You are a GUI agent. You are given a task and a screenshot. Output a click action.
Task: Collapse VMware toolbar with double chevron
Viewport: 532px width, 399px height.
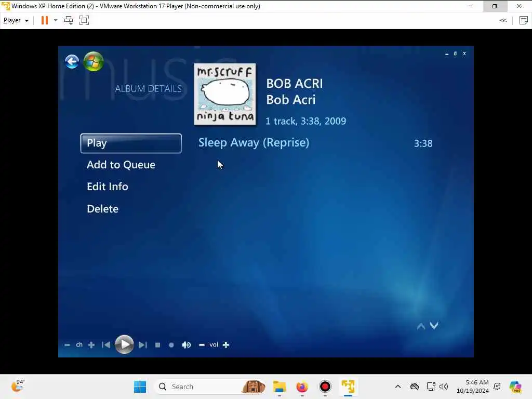pyautogui.click(x=503, y=20)
